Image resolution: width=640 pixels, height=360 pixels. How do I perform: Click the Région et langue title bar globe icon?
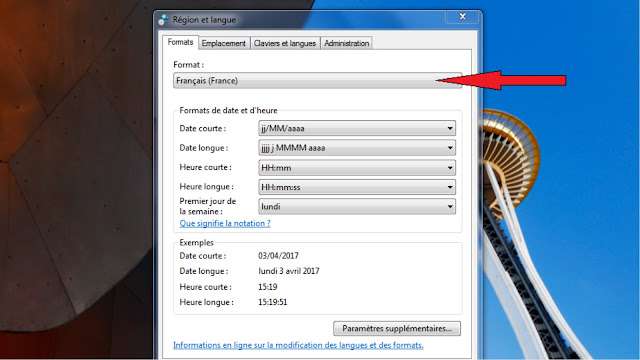click(x=164, y=20)
